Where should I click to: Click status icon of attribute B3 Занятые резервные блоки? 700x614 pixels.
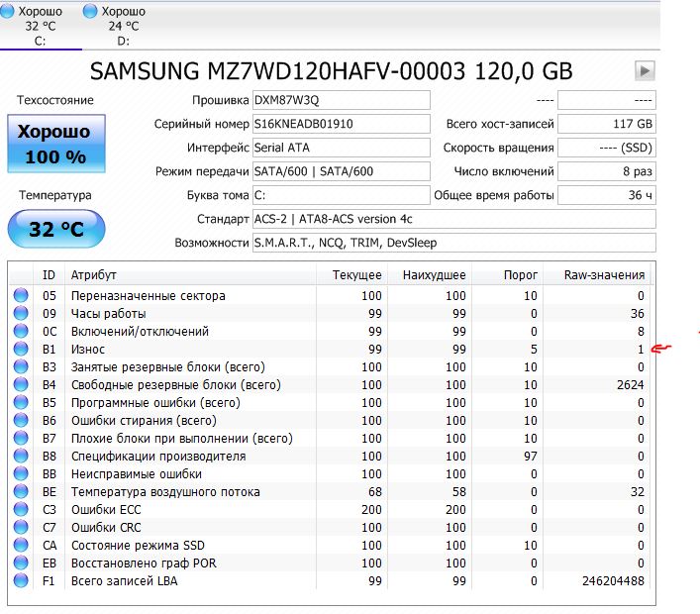point(21,366)
